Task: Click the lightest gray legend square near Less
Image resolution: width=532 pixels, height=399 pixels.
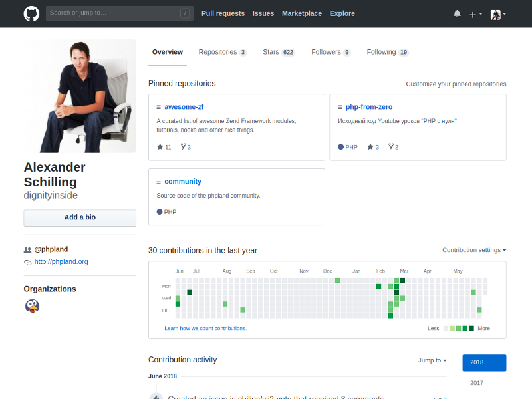Action: (446, 328)
